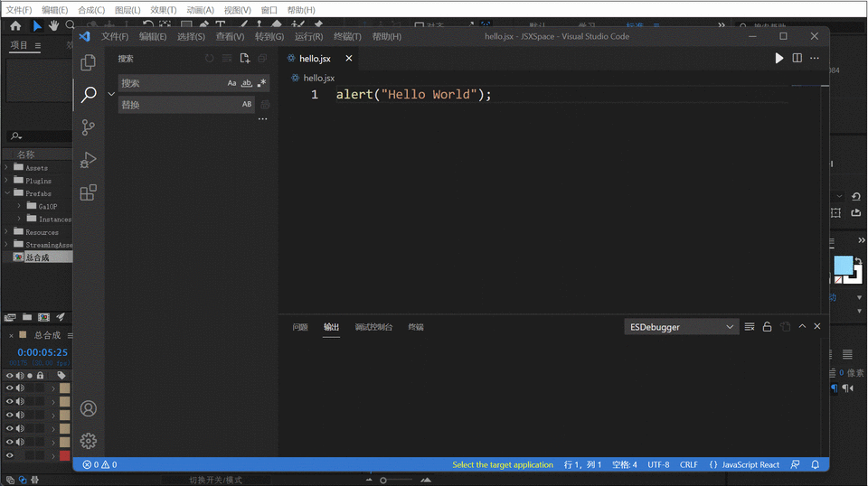Click Select the target application status item
The height and width of the screenshot is (486, 868).
click(x=503, y=464)
